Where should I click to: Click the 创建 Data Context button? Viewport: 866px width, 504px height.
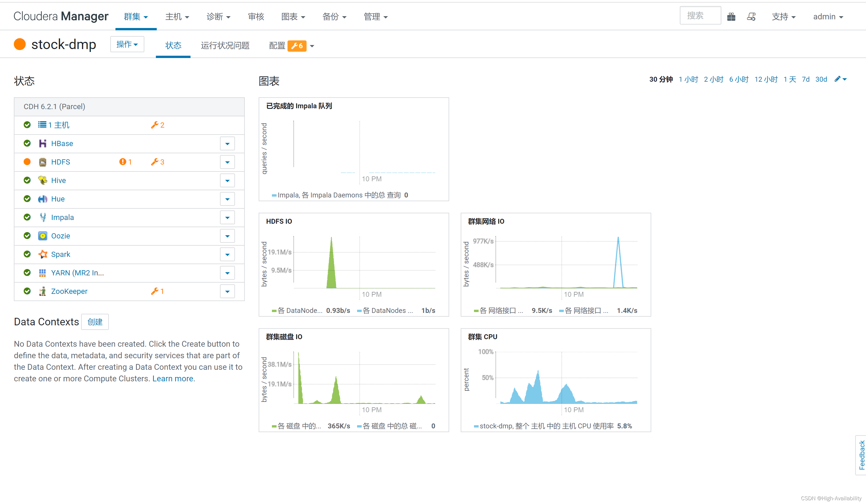[x=95, y=322]
